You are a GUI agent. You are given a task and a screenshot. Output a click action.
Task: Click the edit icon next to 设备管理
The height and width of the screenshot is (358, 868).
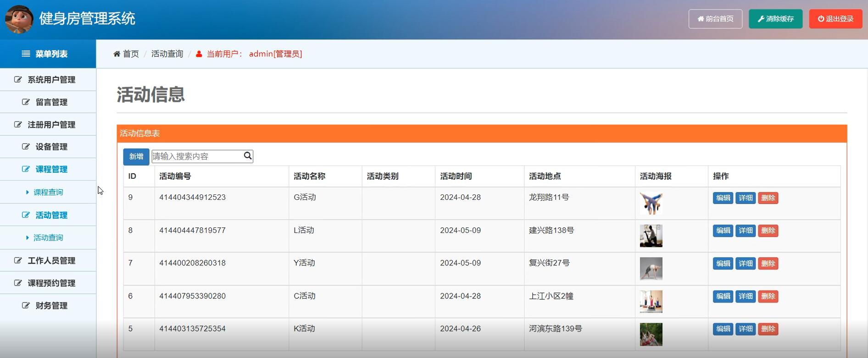pyautogui.click(x=26, y=147)
